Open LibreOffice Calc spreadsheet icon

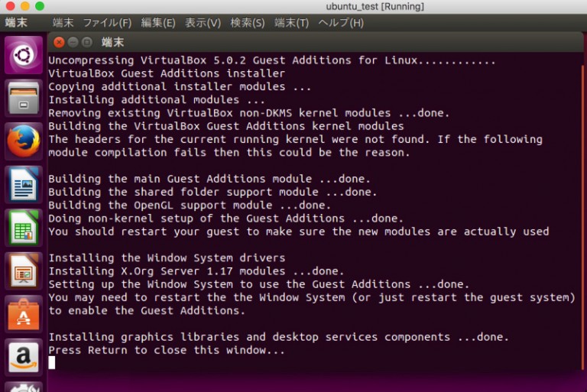(23, 228)
